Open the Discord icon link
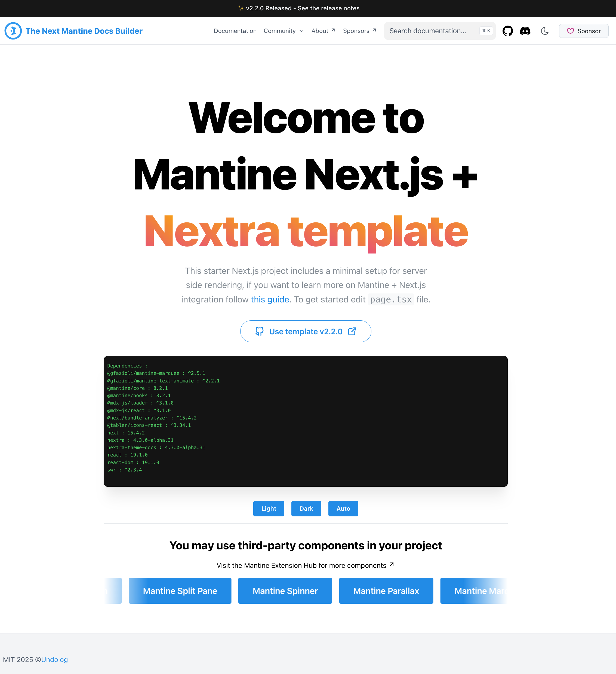 525,31
